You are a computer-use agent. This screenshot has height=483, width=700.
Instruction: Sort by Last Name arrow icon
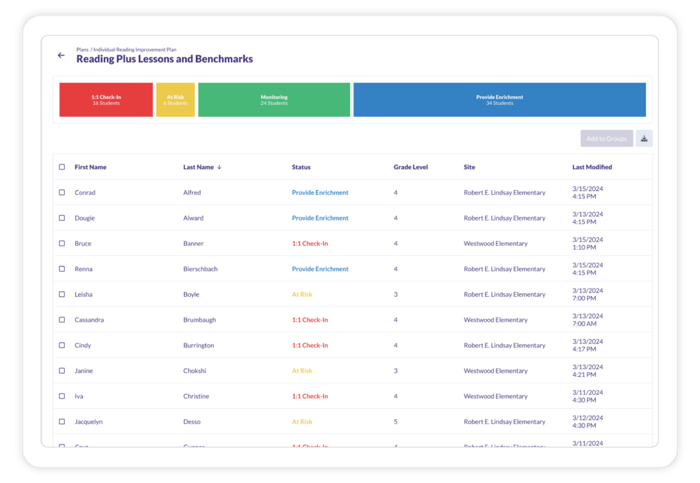219,167
